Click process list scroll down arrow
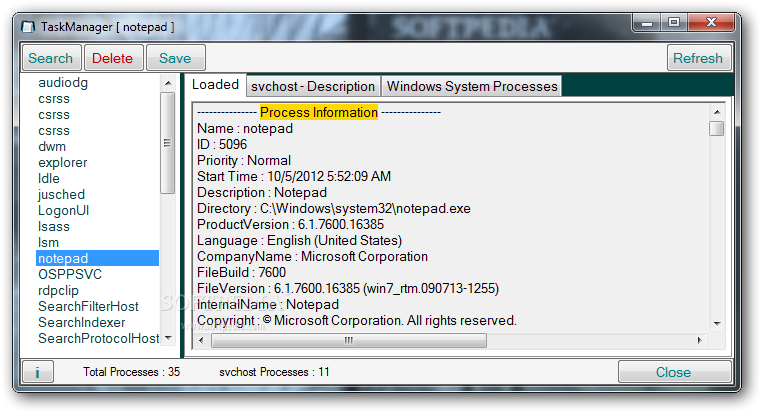Viewport: 762px width, 413px height. point(168,338)
